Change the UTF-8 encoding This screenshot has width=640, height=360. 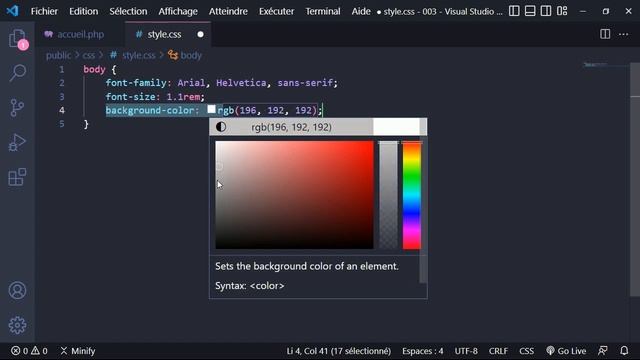coord(466,351)
